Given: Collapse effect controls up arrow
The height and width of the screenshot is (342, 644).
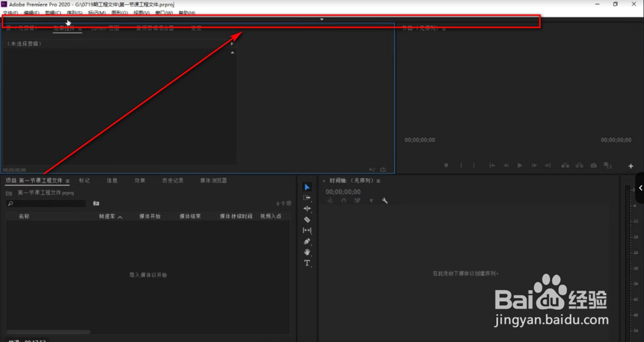Looking at the screenshot, I should pyautogui.click(x=232, y=53).
